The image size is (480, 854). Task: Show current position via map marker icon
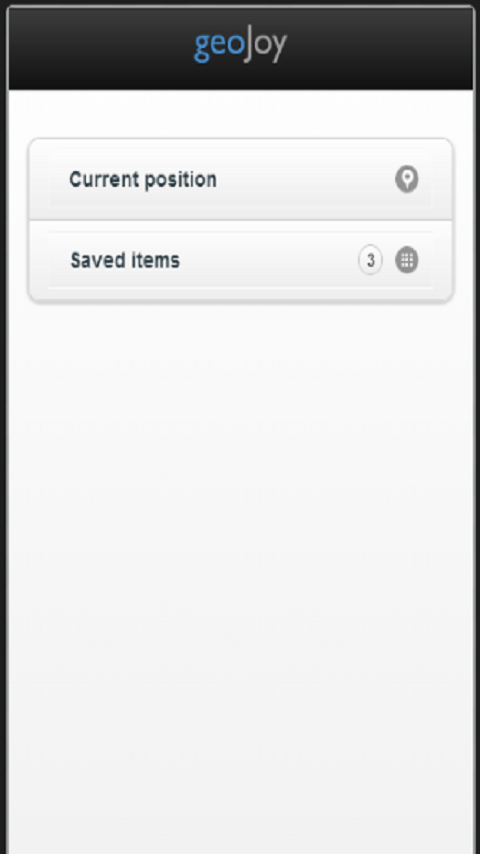click(x=406, y=180)
